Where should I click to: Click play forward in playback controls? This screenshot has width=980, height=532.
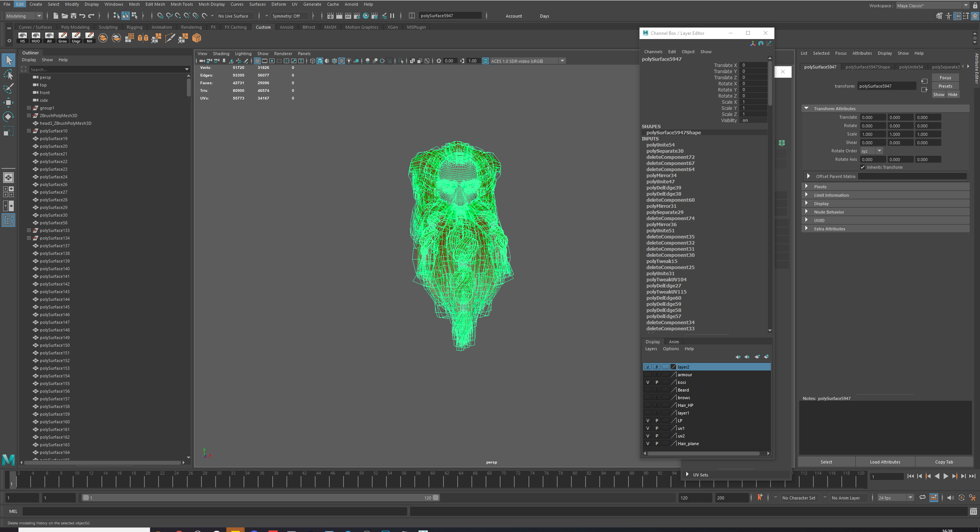pyautogui.click(x=945, y=476)
